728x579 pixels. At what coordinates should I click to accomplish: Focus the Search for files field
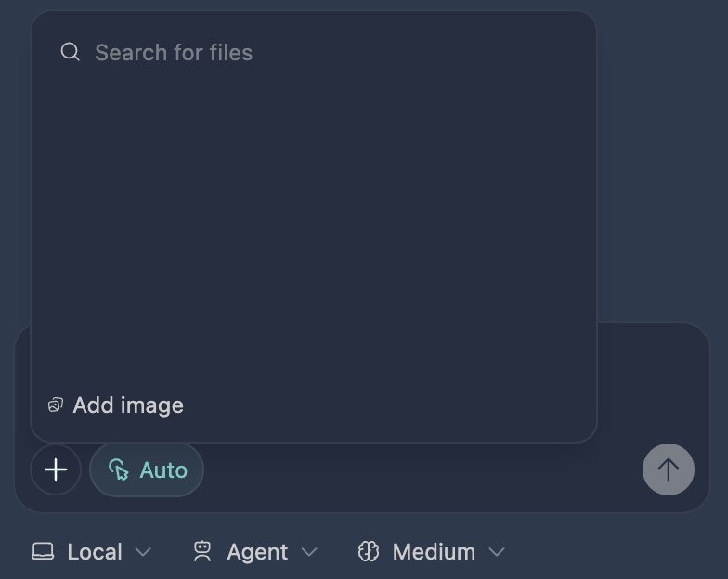click(x=314, y=52)
